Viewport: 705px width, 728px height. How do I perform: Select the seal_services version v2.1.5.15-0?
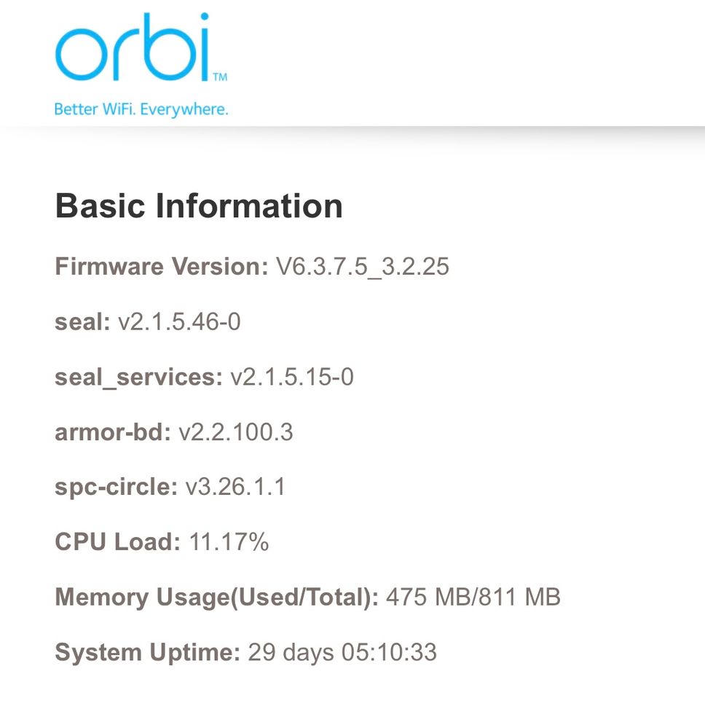click(x=291, y=377)
